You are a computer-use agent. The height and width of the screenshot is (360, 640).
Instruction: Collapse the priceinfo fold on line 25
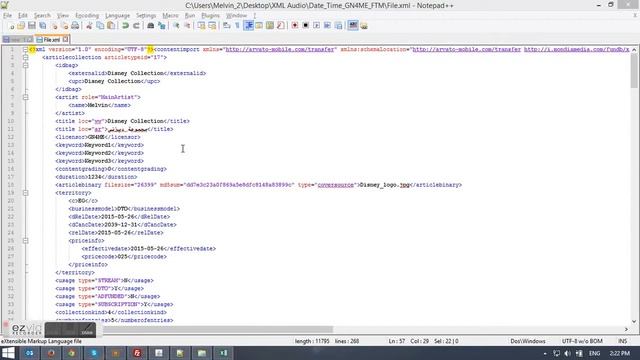tap(25, 241)
